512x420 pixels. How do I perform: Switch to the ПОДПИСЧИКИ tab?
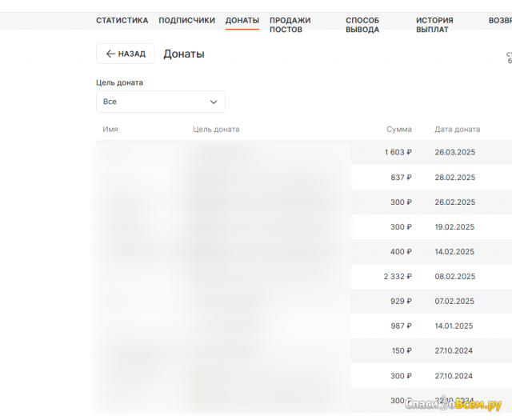186,21
